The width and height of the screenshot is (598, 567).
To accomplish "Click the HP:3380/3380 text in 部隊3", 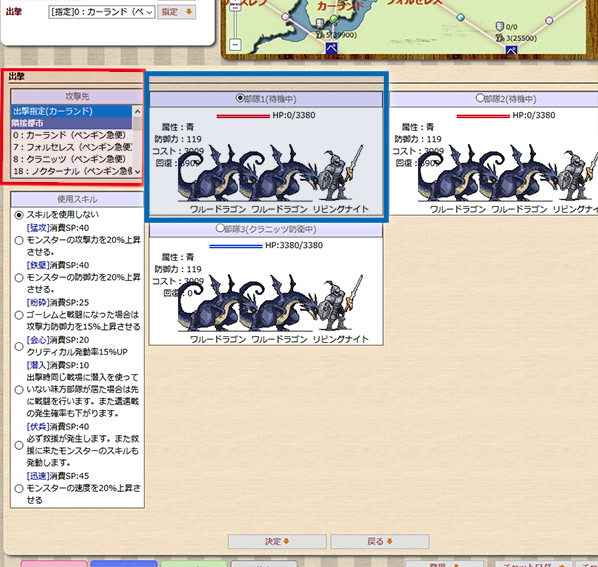I will 294,245.
